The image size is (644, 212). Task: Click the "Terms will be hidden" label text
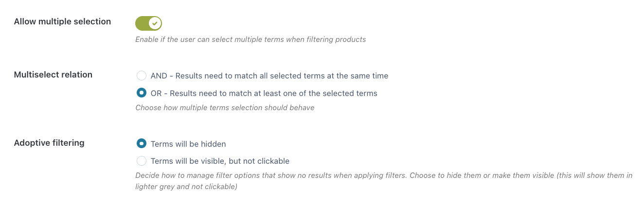[188, 144]
